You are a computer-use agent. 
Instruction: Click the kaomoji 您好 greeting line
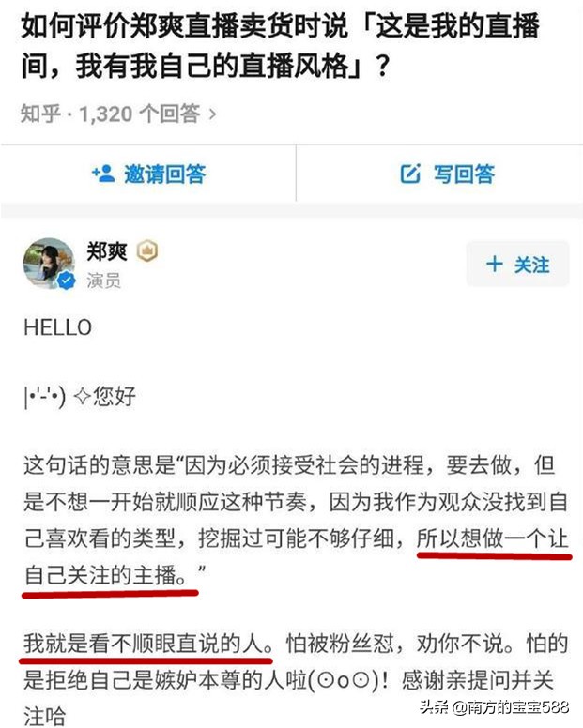80,397
